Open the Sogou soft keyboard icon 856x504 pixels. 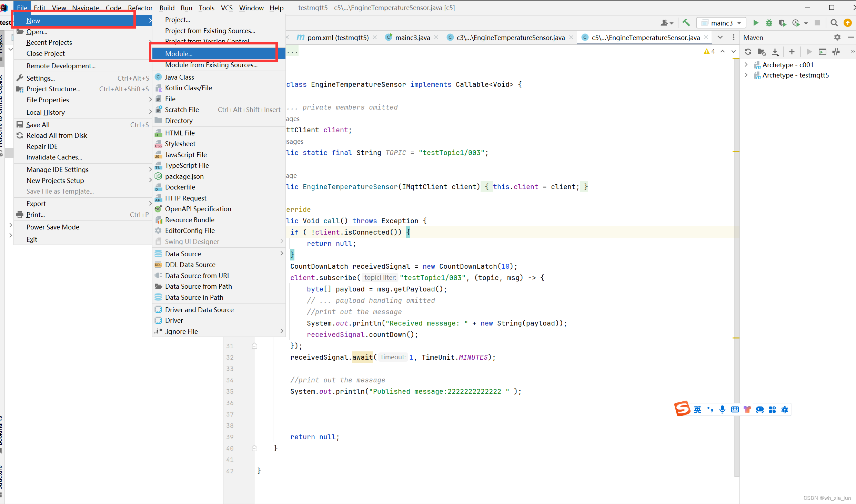pyautogui.click(x=735, y=409)
